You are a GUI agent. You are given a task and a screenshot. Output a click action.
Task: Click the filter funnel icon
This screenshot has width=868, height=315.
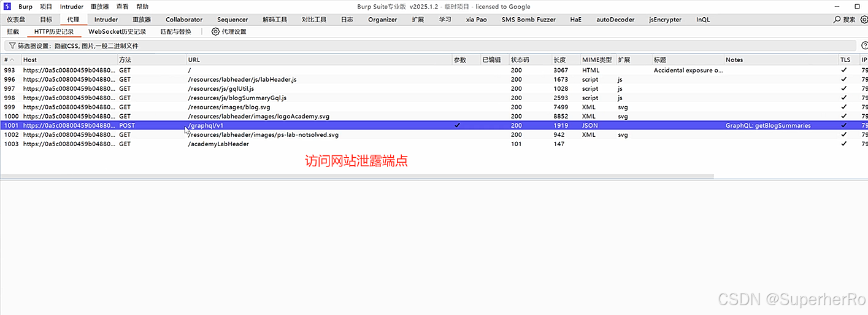12,45
